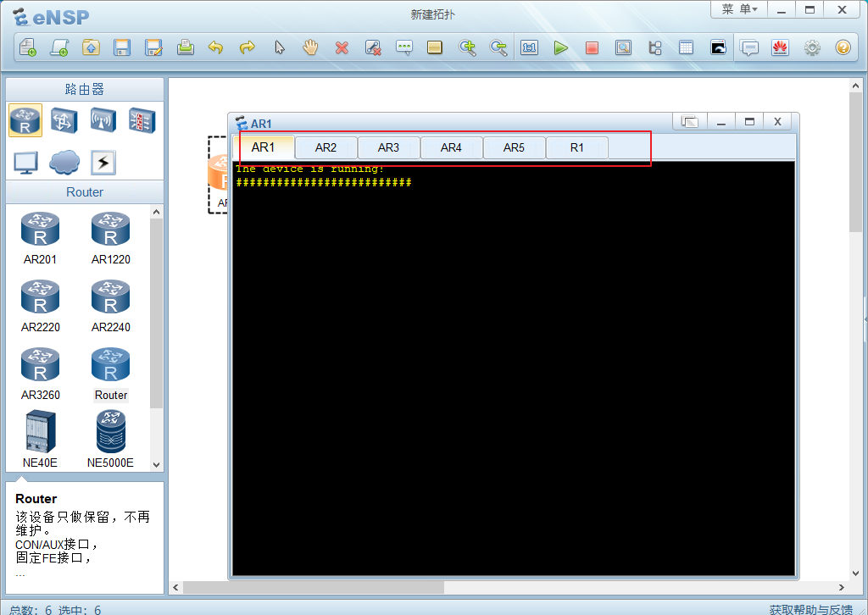Click the CLI terminal window icon
This screenshot has width=868, height=615.
pyautogui.click(x=718, y=47)
